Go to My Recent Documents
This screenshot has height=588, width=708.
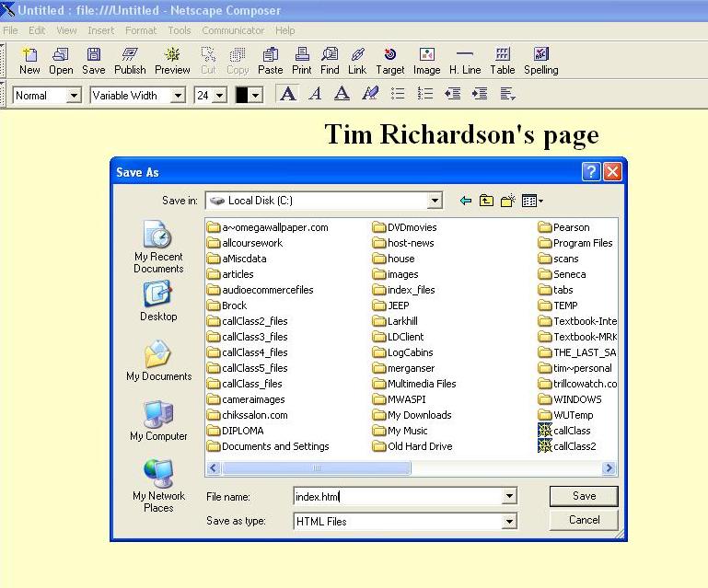point(158,247)
